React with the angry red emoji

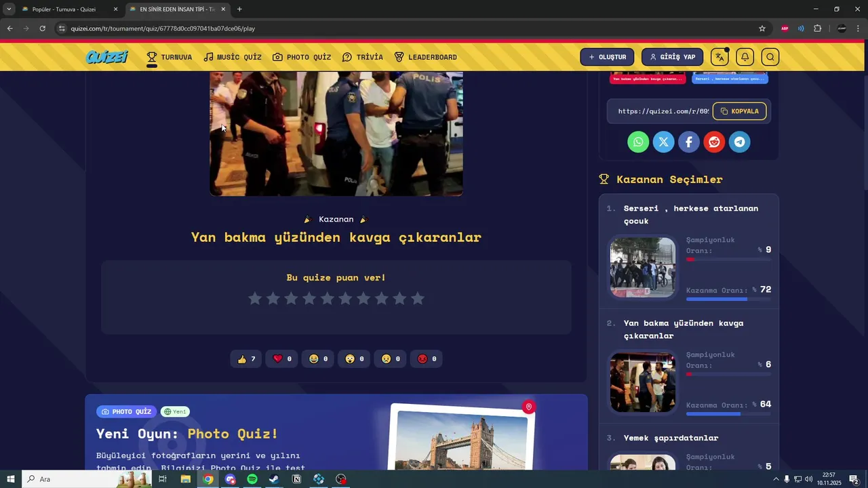tap(427, 359)
